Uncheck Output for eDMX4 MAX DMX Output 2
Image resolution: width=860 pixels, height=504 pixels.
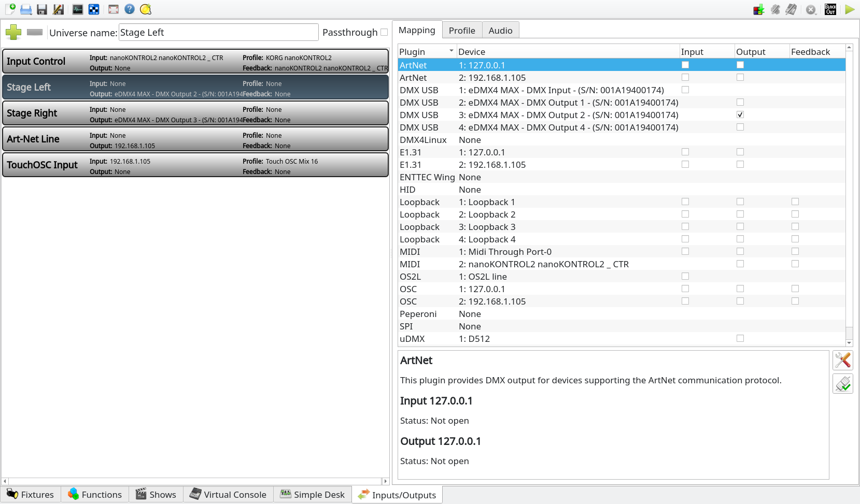[x=740, y=114]
